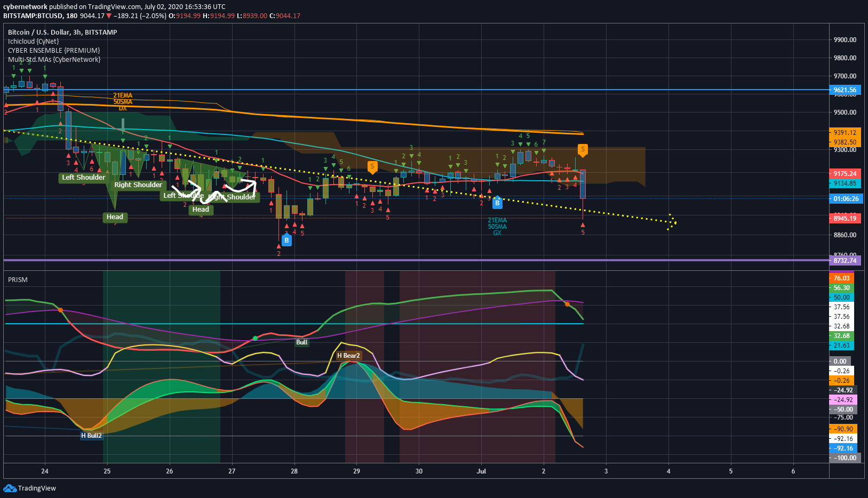Click the blue 9621.56 price tag
Viewport: 868px width, 498px height.
tap(845, 90)
